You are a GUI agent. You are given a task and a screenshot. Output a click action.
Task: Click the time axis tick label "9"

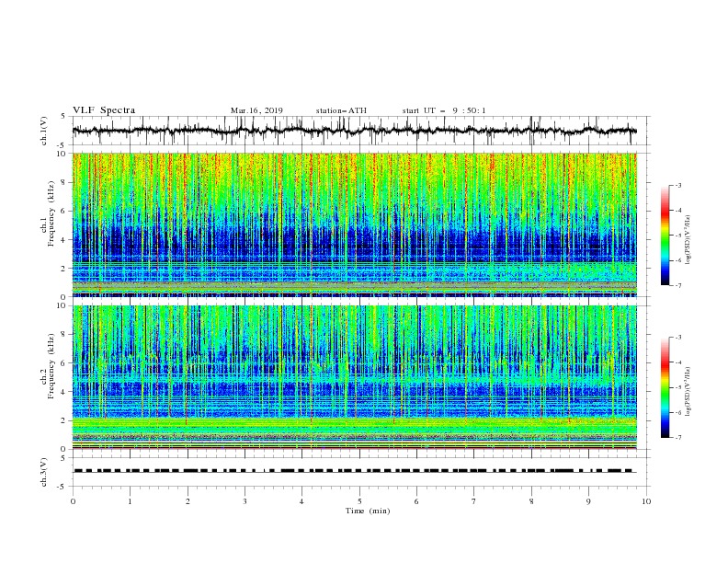coord(588,501)
